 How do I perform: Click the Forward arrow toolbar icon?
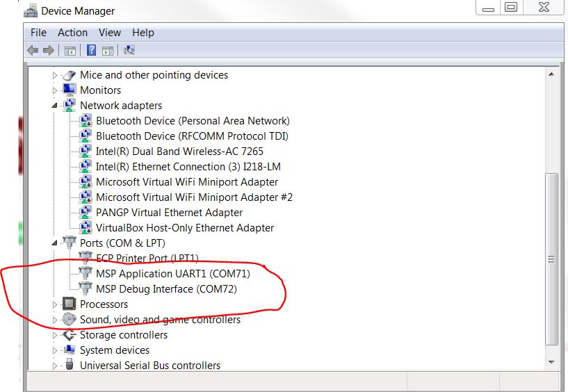[x=49, y=50]
